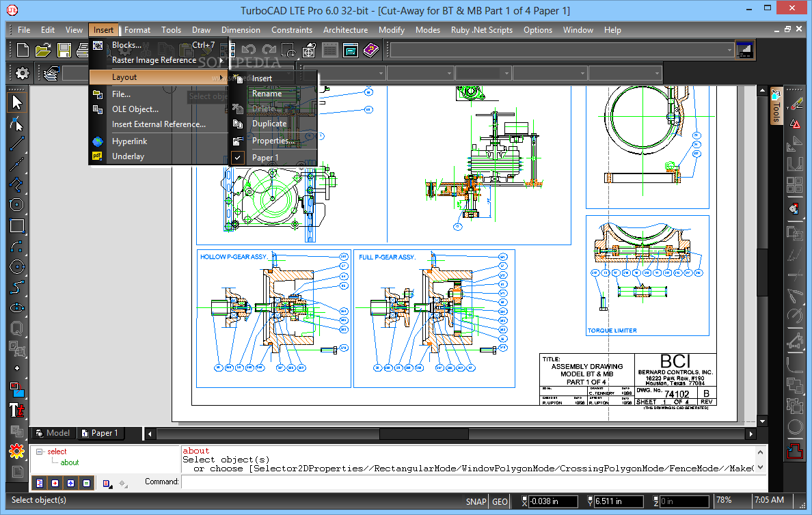Activate the Select arrow tool

click(17, 102)
